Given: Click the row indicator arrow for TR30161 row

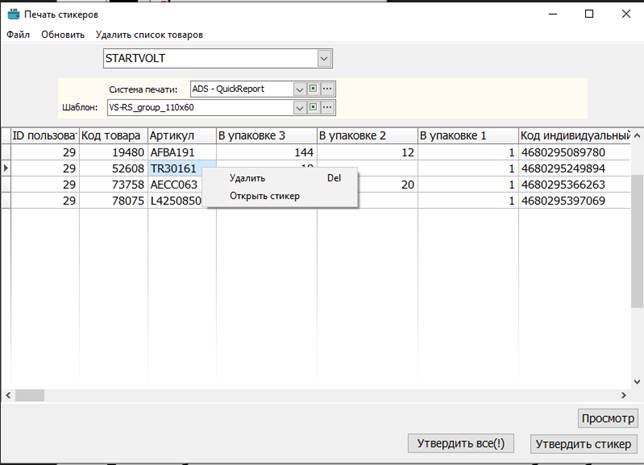Looking at the screenshot, I should (6, 168).
